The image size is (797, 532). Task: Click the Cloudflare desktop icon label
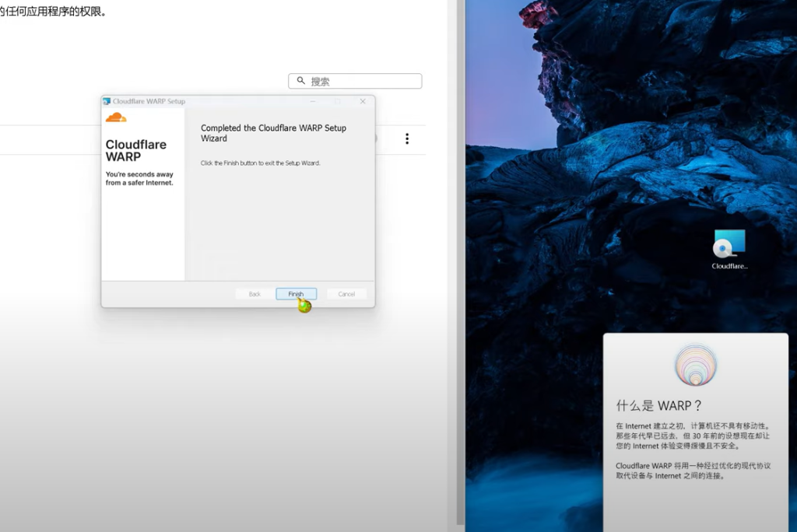[x=729, y=266]
